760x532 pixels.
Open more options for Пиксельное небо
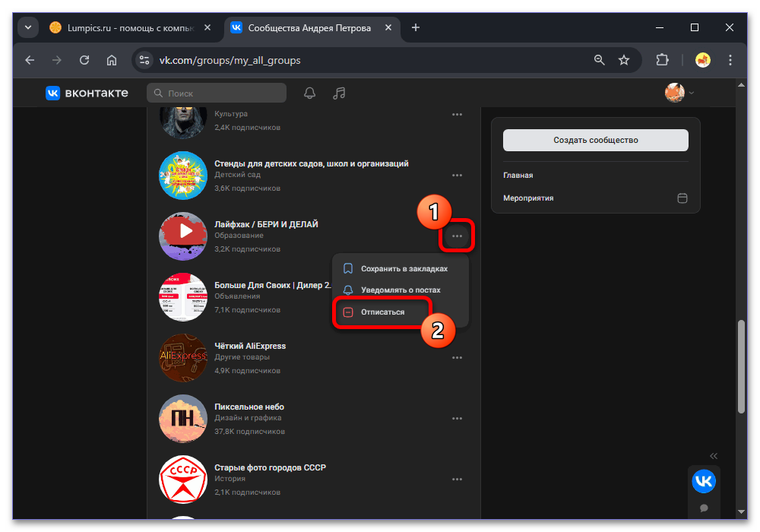(457, 419)
